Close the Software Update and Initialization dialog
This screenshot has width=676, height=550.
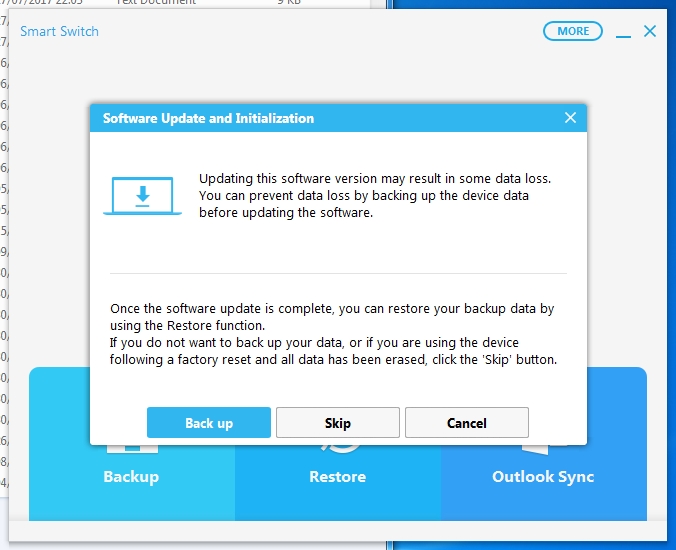click(x=570, y=118)
